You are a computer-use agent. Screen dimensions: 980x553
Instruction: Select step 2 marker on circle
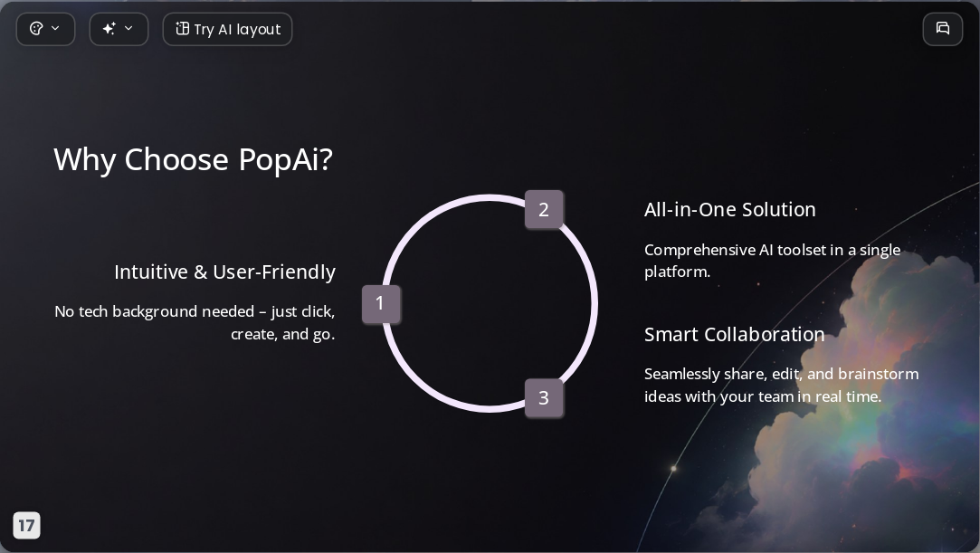click(544, 209)
